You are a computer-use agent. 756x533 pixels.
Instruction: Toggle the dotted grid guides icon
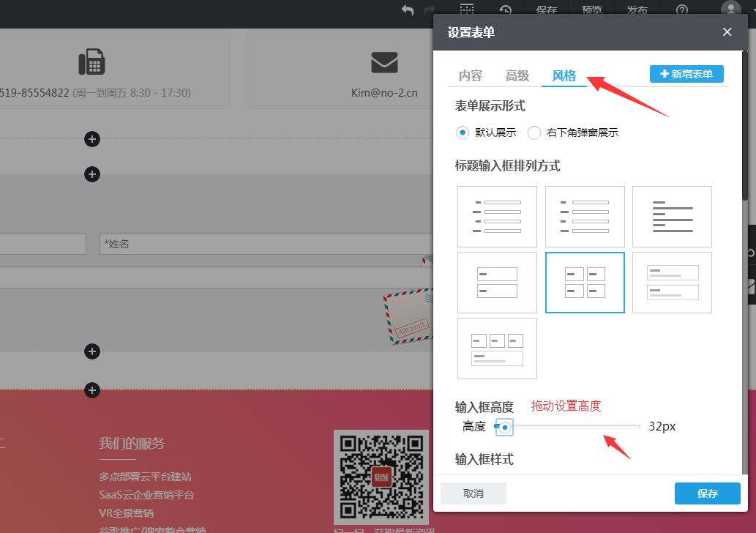point(467,9)
